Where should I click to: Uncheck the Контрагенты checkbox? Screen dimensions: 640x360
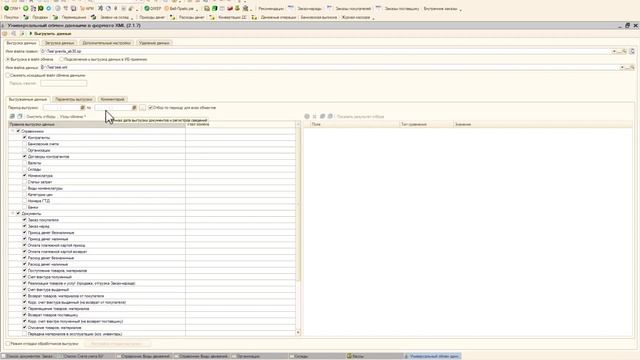pos(24,138)
